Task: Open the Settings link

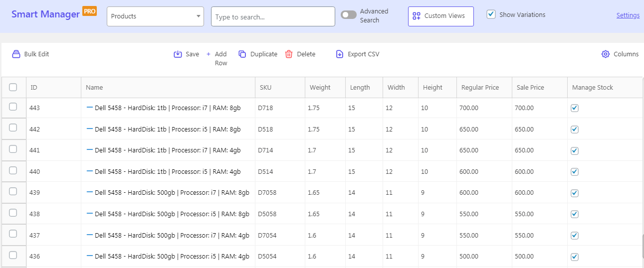Action: click(628, 15)
